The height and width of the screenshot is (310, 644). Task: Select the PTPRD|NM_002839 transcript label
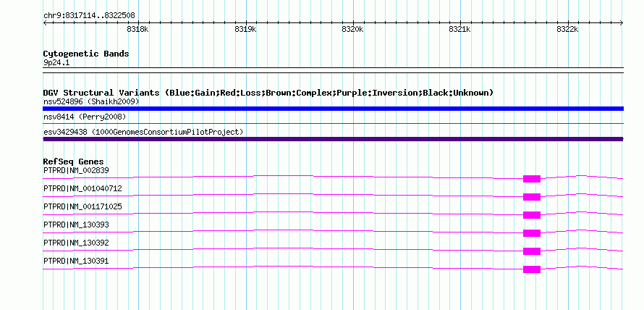76,170
